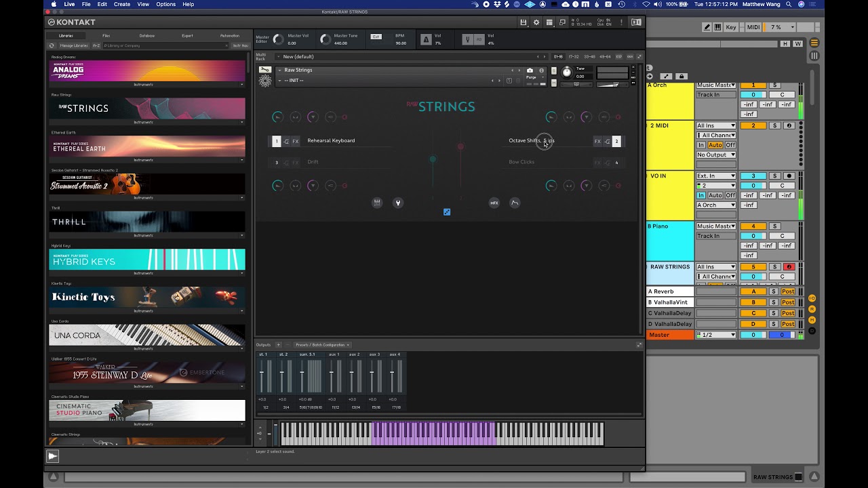Click the Manage Libraries button

point(73,45)
